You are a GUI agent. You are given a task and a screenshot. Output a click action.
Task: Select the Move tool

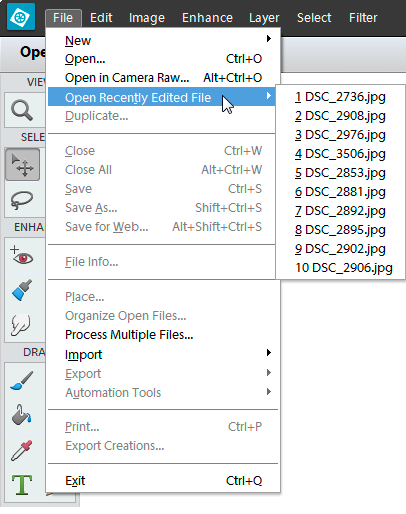[x=22, y=165]
